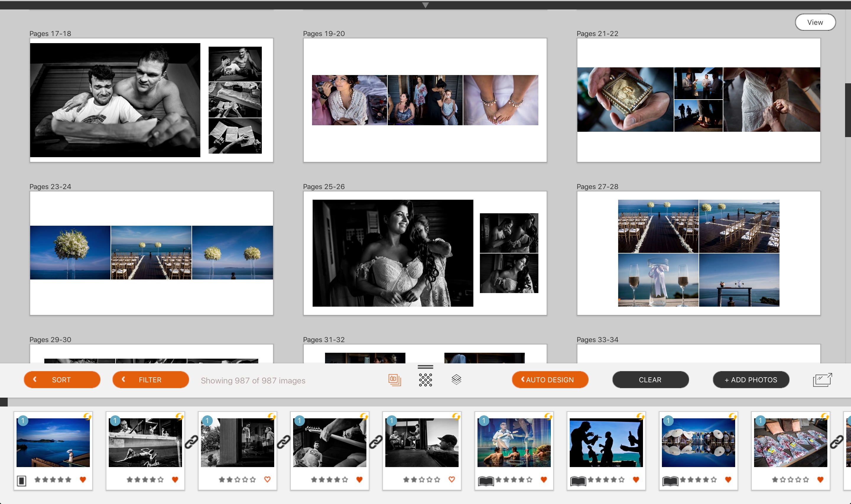Select flower bouquet photo in Pages 23-24
The height and width of the screenshot is (504, 851).
tap(70, 253)
